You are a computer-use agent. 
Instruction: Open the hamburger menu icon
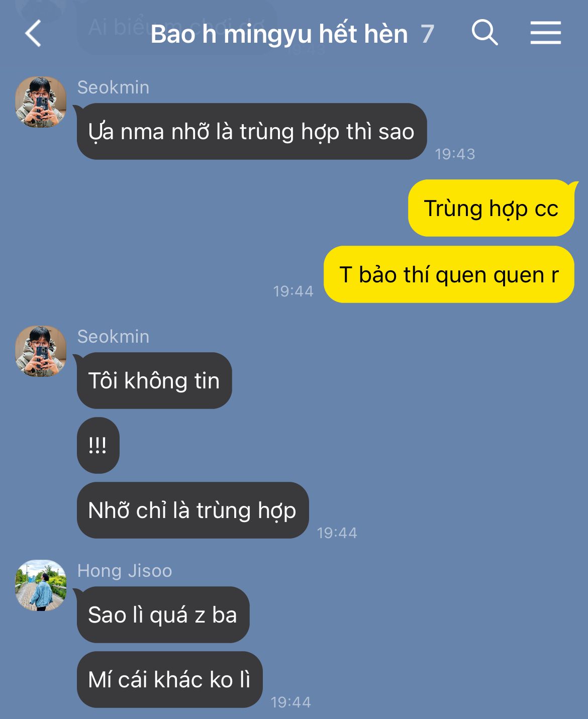coord(545,33)
